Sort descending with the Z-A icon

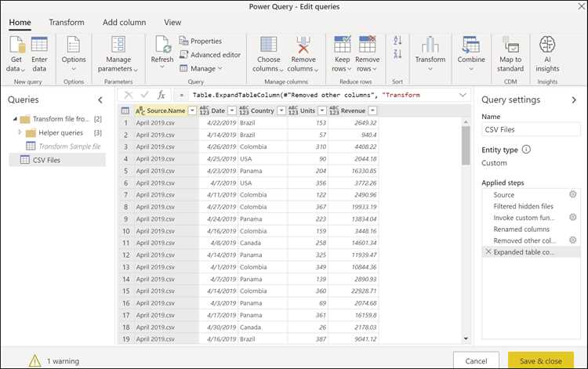[x=397, y=54]
